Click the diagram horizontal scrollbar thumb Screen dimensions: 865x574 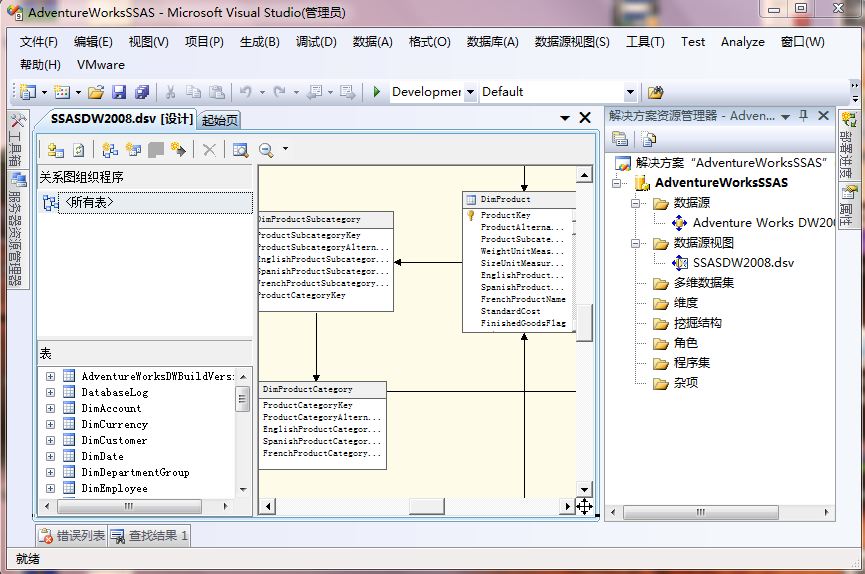coord(426,506)
